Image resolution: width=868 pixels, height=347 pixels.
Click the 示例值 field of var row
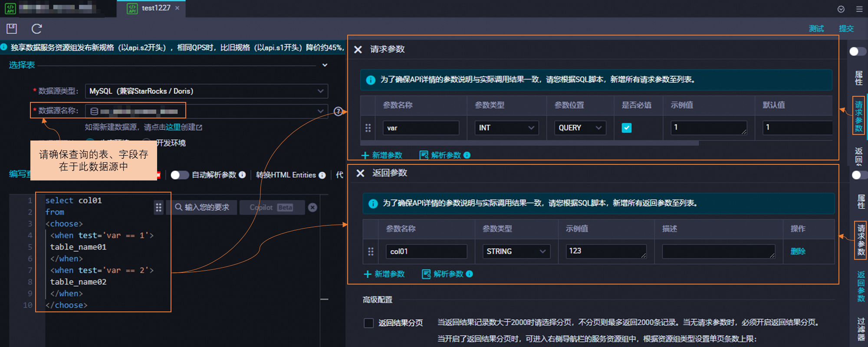point(709,128)
